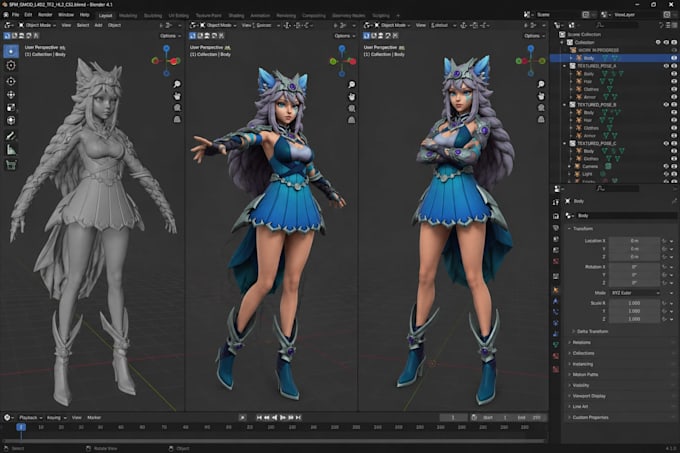The width and height of the screenshot is (680, 453).
Task: Open the Modifiers properties tab (blue wrench)
Action: pyautogui.click(x=556, y=301)
